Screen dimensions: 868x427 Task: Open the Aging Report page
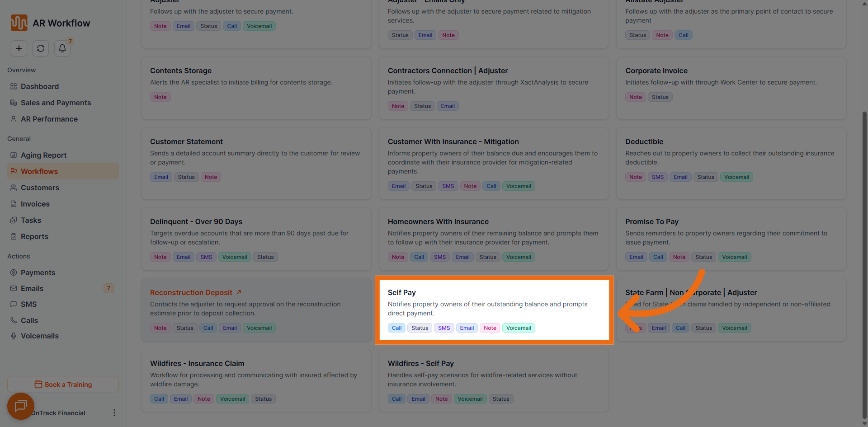pos(43,155)
